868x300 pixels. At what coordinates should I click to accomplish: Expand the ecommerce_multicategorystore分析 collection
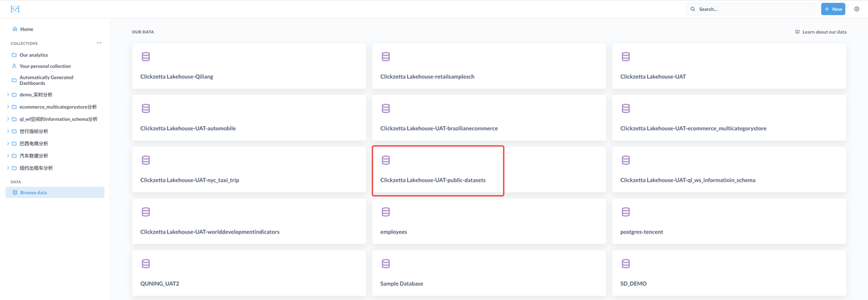8,107
